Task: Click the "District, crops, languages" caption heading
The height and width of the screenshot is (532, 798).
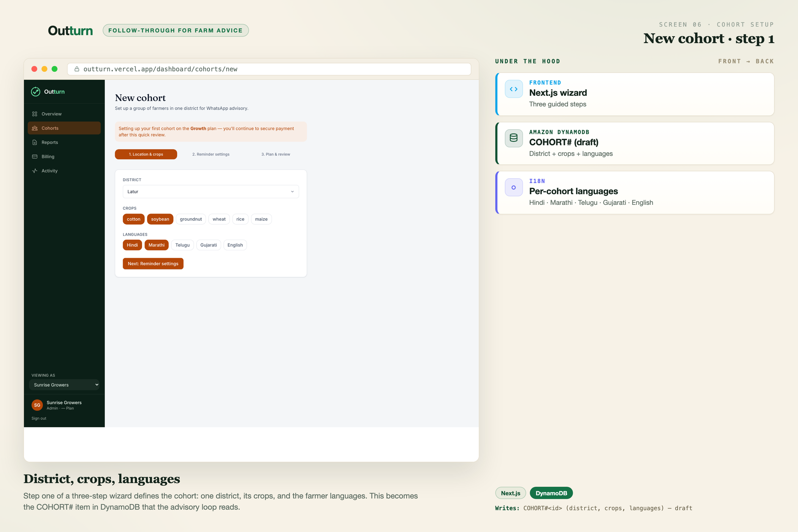Action: coord(102,479)
